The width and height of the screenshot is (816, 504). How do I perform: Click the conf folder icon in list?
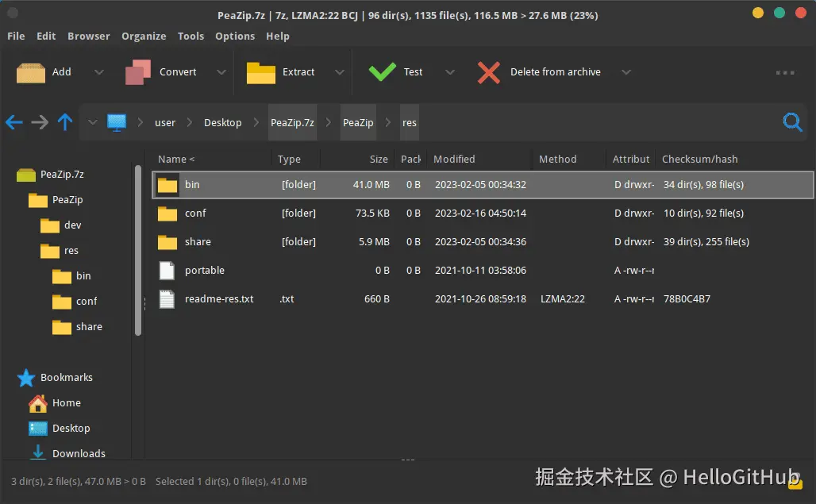click(x=167, y=214)
